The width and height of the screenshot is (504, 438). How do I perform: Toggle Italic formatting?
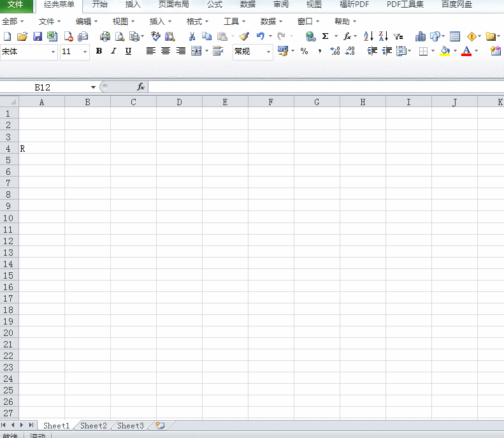(x=113, y=51)
